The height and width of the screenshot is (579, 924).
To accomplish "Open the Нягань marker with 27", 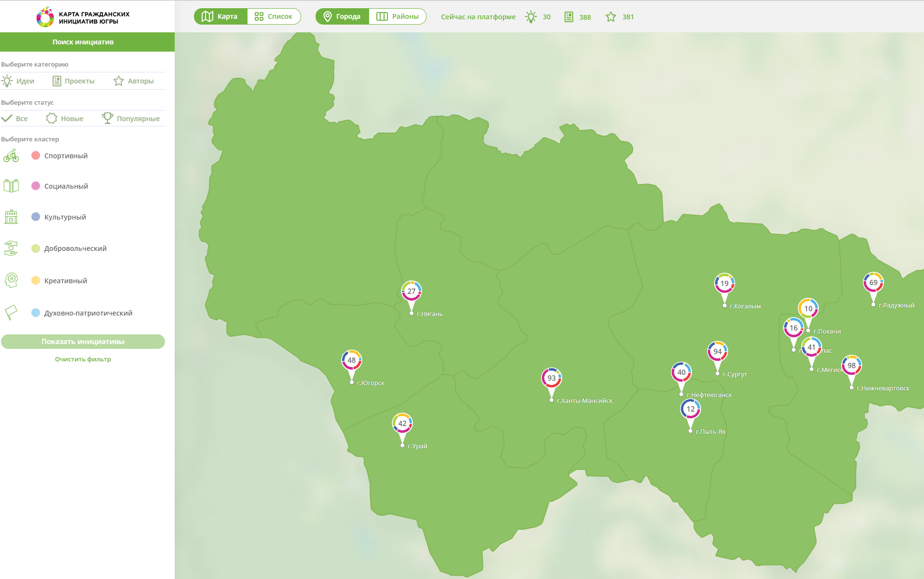I will (x=411, y=291).
